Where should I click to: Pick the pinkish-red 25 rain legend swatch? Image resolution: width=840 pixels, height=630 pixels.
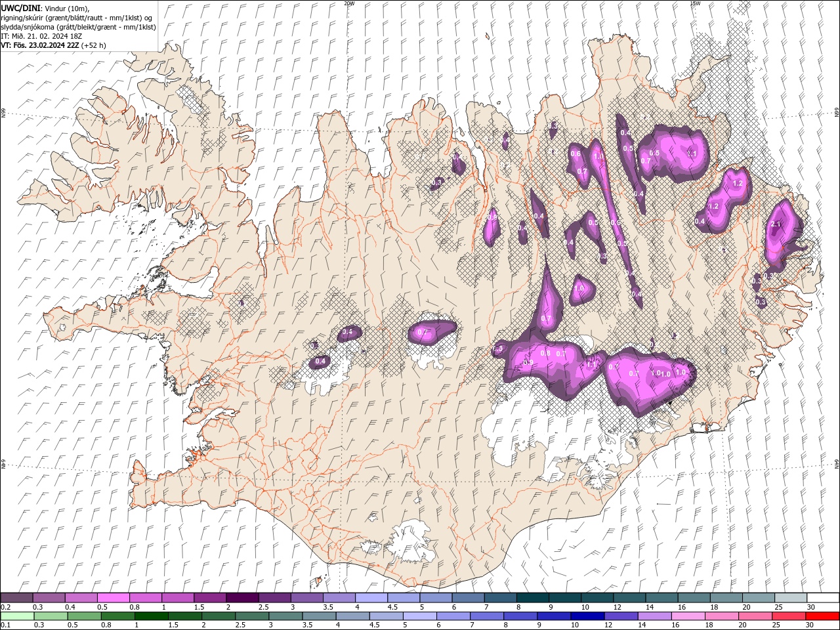tap(787, 616)
